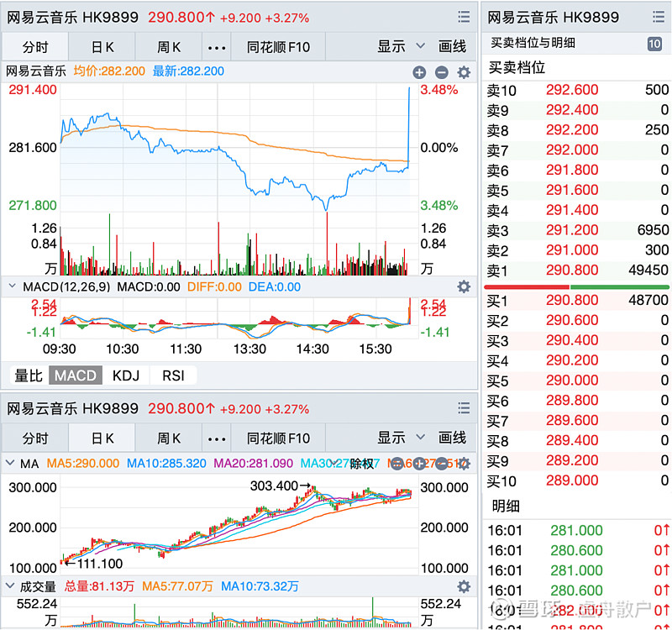672x630 pixels.
Task: Zoom in the daily K chart with plus icon
Action: [419, 464]
